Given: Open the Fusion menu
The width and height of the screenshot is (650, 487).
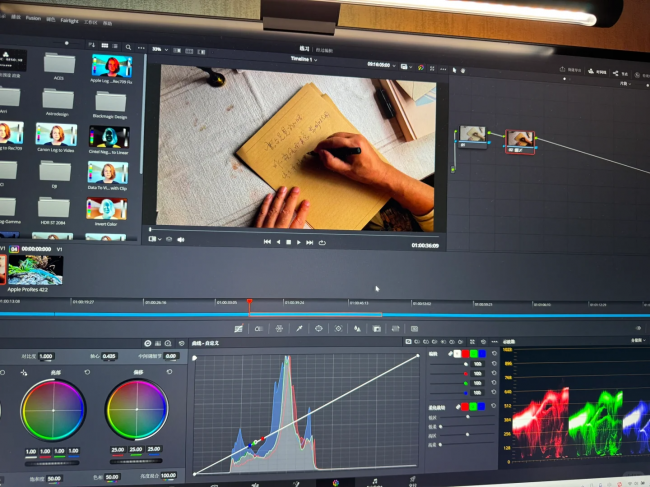Looking at the screenshot, I should click(x=33, y=18).
